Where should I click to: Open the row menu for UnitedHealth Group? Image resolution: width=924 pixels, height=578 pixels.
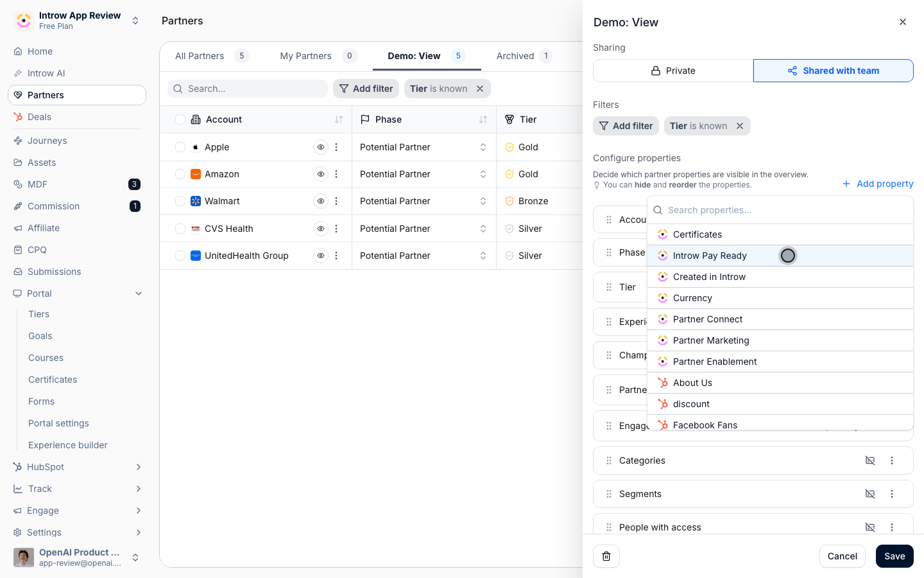(336, 256)
